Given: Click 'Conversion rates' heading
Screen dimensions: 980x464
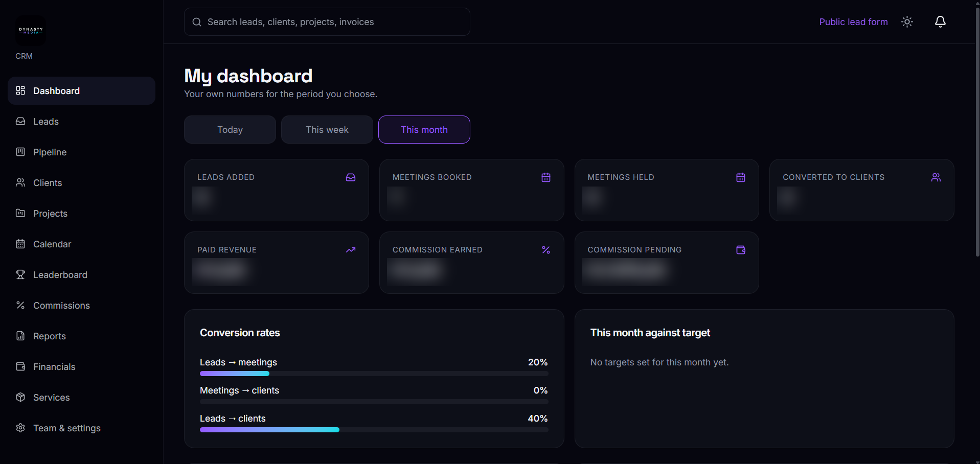Looking at the screenshot, I should click(240, 333).
